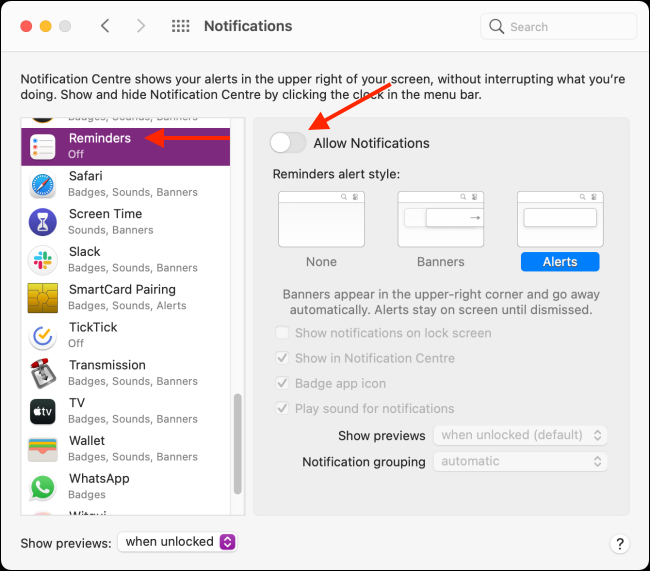The height and width of the screenshot is (571, 650).
Task: Toggle Play sound for notifications
Action: [282, 408]
